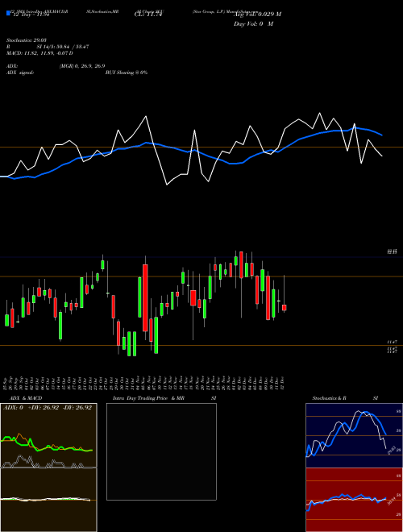Select the 'Stochastics: 29.03' reading
Screen dimensions: 403x532
tap(26, 41)
